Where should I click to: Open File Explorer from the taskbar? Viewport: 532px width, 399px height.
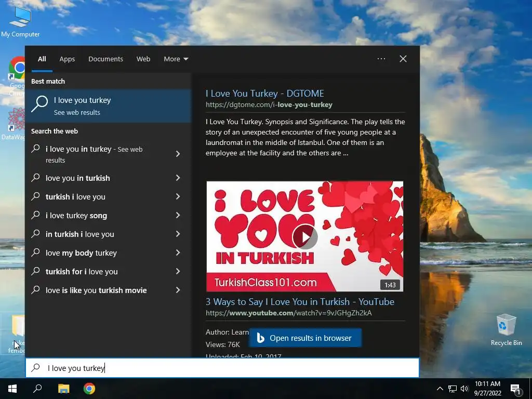point(63,389)
